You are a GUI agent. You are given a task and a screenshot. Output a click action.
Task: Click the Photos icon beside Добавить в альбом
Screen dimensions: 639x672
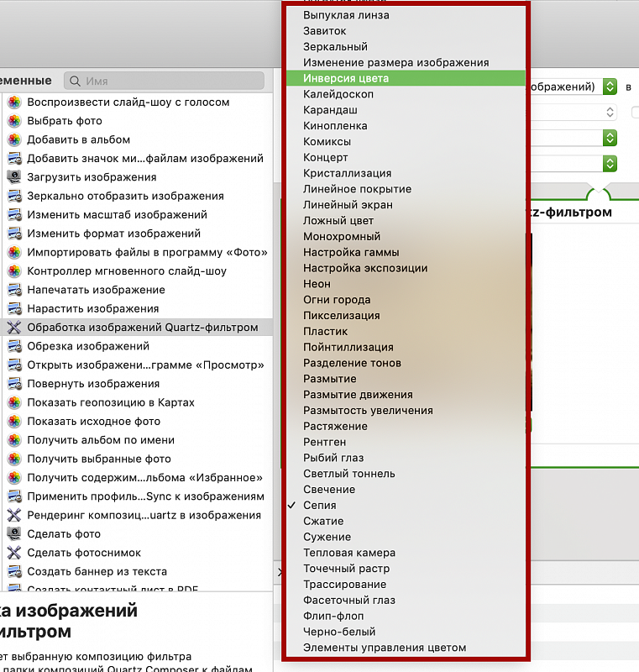pyautogui.click(x=14, y=139)
